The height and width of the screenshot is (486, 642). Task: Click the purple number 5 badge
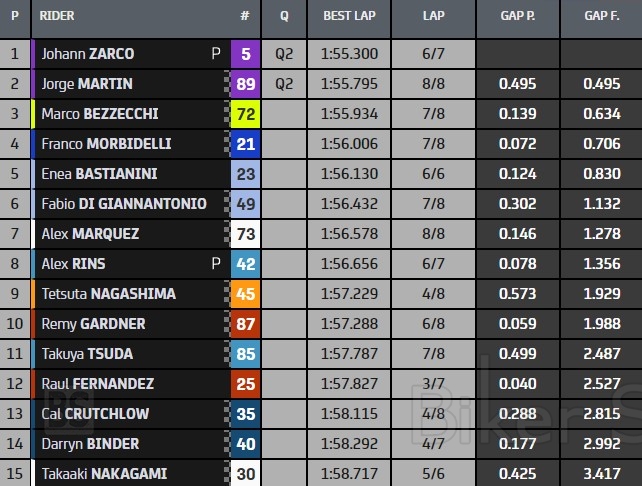click(x=245, y=55)
